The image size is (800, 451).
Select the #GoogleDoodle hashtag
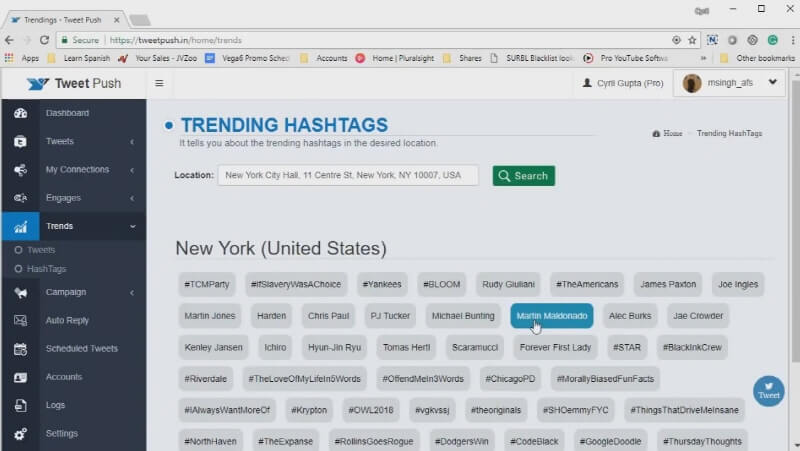[610, 441]
